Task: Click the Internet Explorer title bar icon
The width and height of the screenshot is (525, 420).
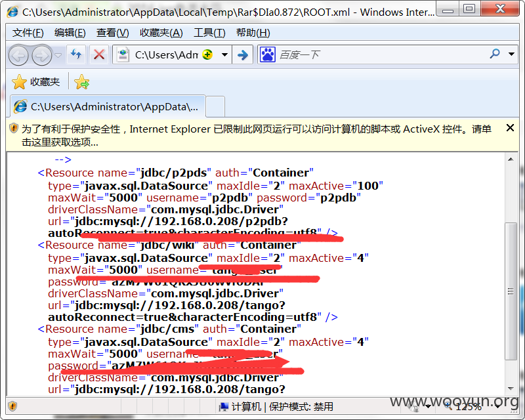Action: click(12, 12)
